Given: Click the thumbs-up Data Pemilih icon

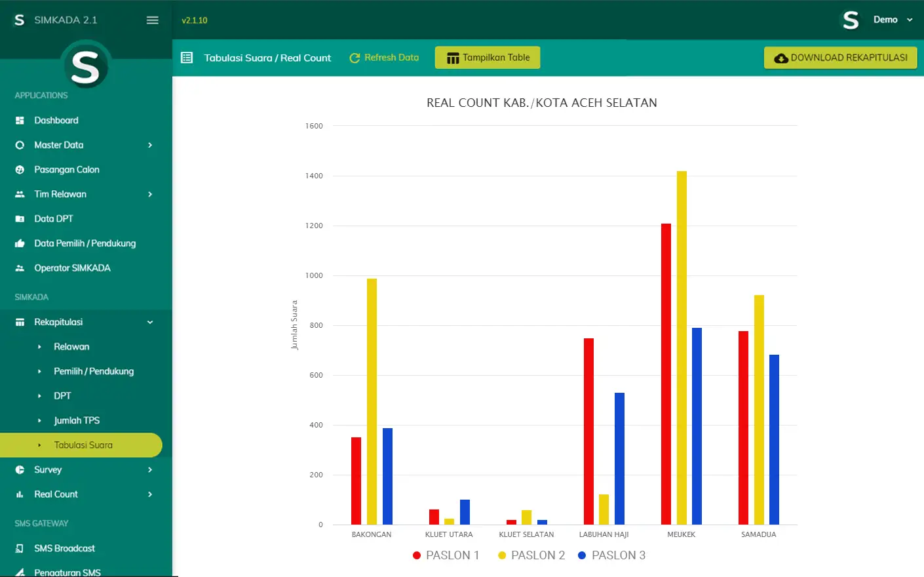Looking at the screenshot, I should (x=20, y=243).
